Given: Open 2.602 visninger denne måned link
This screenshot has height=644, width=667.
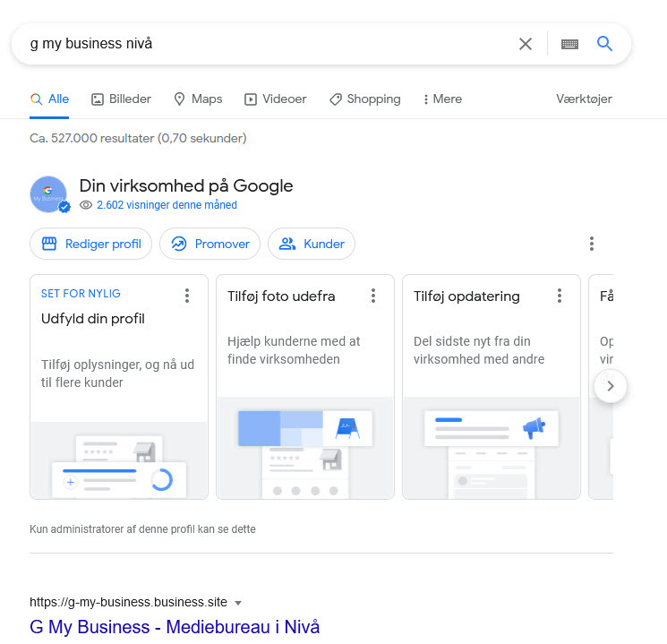Looking at the screenshot, I should (167, 205).
